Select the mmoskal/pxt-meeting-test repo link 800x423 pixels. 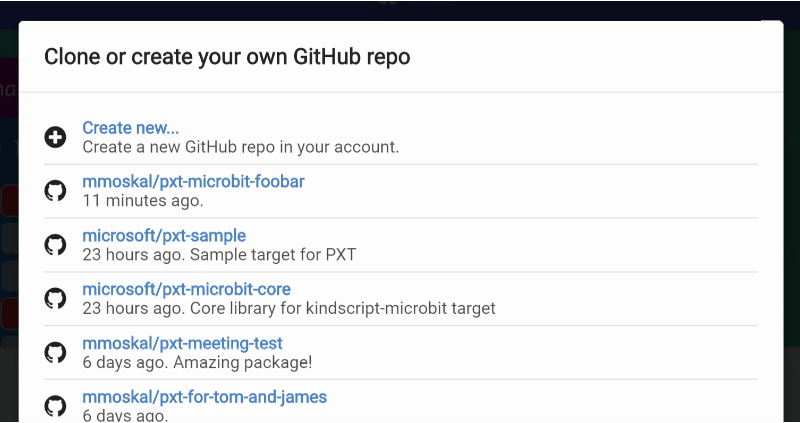pos(183,343)
